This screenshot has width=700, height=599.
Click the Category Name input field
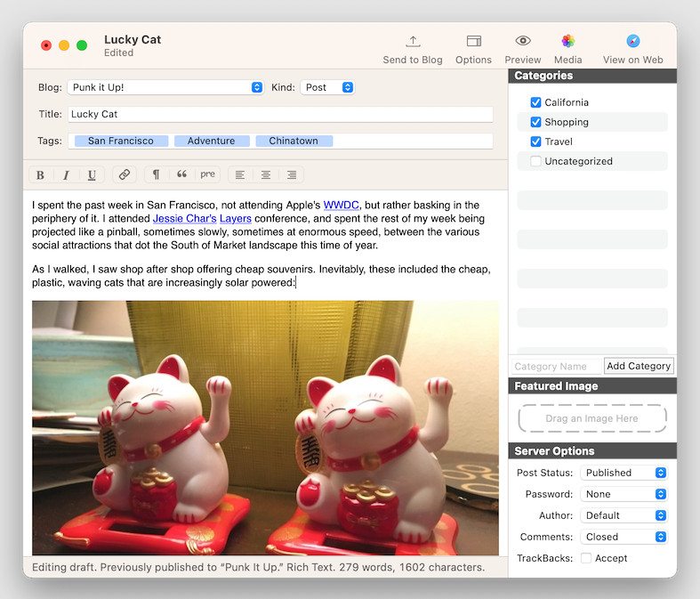pyautogui.click(x=557, y=367)
